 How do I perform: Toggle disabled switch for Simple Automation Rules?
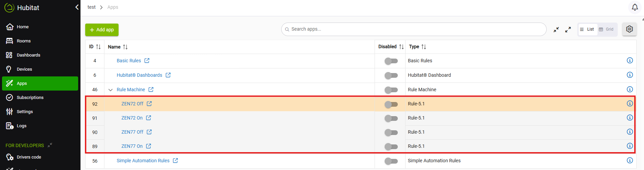click(x=391, y=161)
